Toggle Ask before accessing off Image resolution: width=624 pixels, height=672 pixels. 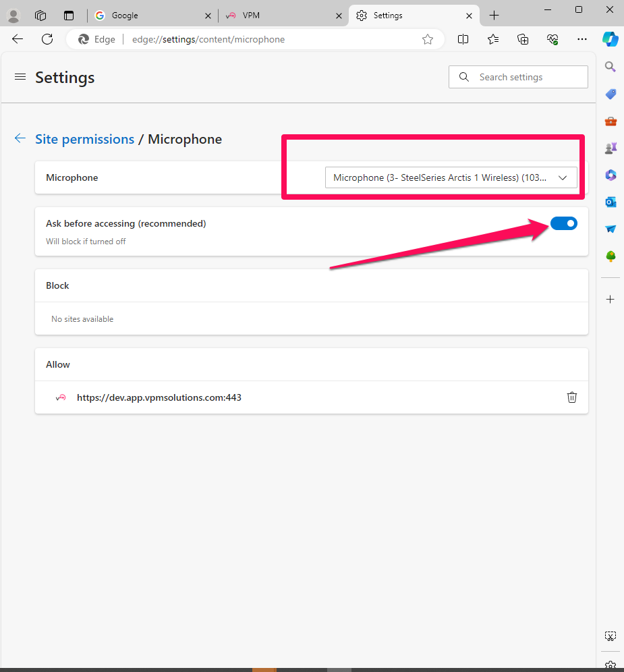point(564,223)
